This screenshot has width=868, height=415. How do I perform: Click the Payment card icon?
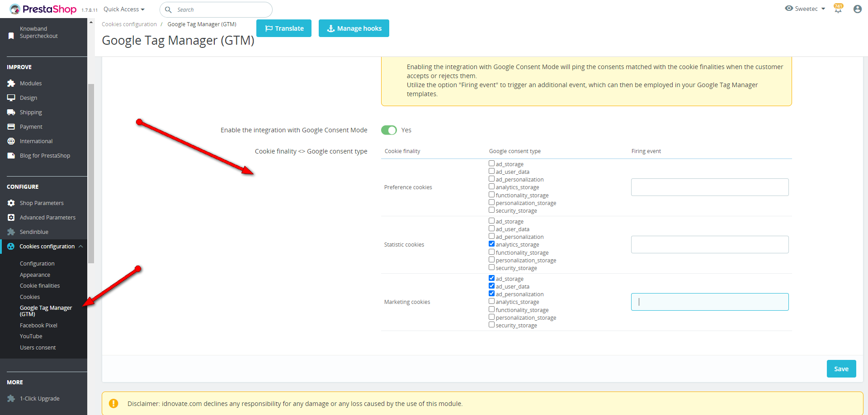tap(11, 126)
